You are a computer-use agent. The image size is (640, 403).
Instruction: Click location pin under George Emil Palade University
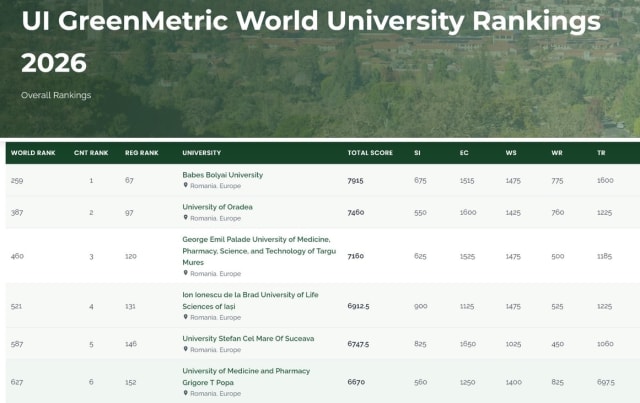[185, 273]
